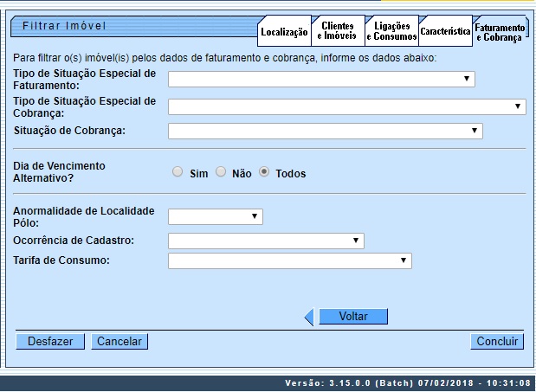This screenshot has width=536, height=392.
Task: Expand the Tarifa de Consumo dropdown
Action: pyautogui.click(x=289, y=260)
